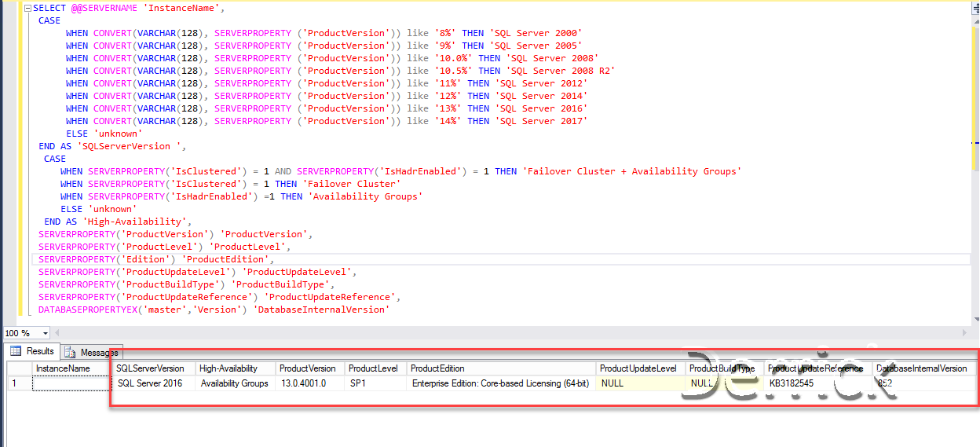This screenshot has width=980, height=447.
Task: Click 'SQL Server 2014' in the query
Action: coord(541,96)
